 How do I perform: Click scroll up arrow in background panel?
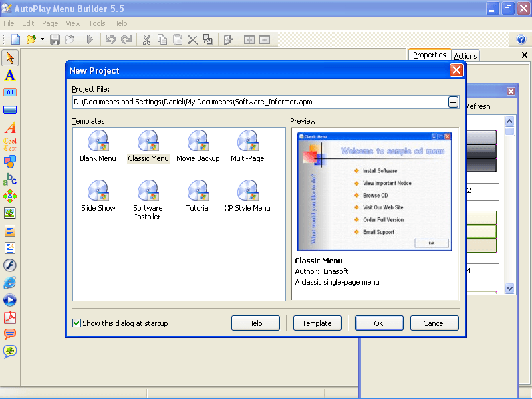(509, 122)
